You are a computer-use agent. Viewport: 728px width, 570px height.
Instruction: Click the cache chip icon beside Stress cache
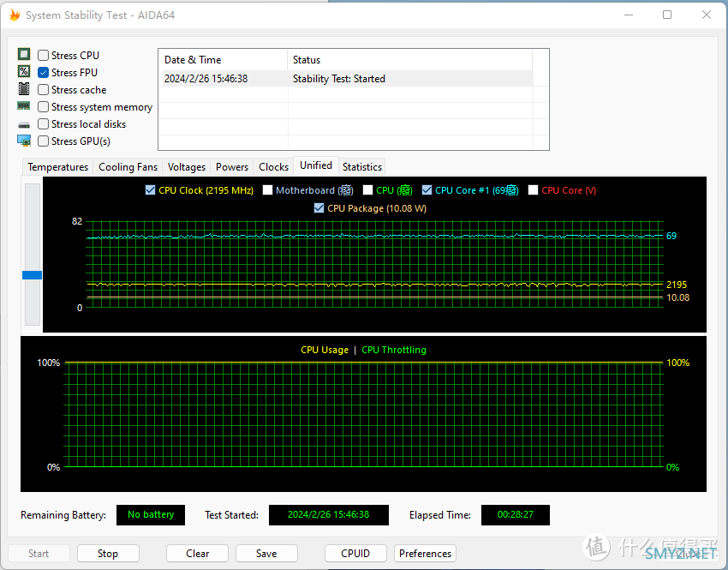24,89
